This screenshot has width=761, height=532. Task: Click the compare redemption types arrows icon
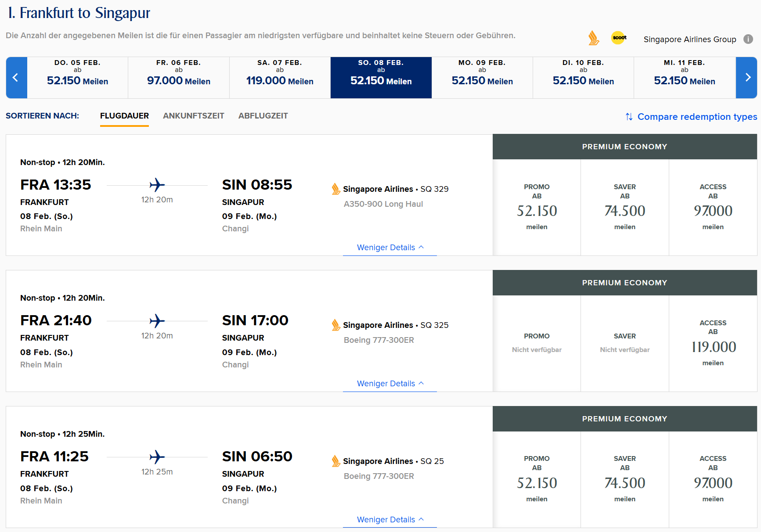click(629, 117)
